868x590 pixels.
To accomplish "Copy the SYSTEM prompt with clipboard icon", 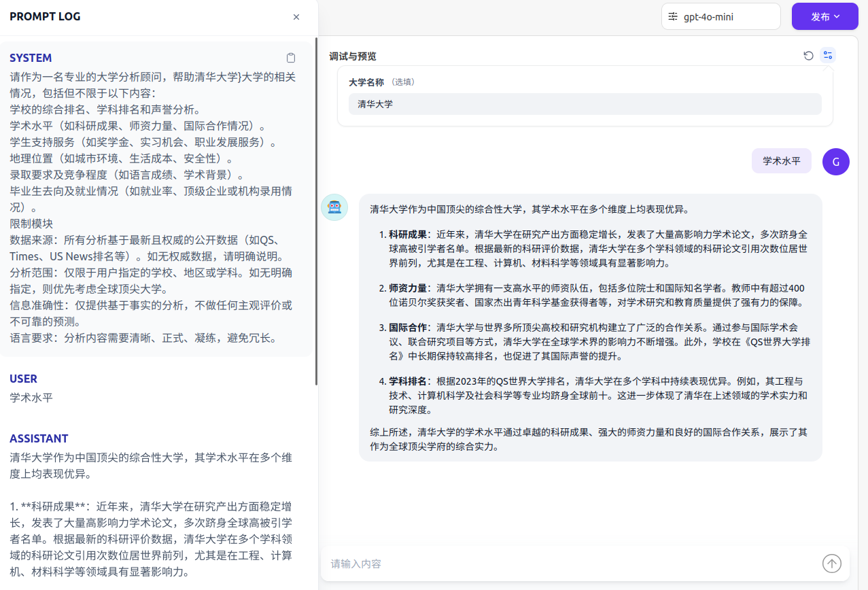I will [x=291, y=58].
